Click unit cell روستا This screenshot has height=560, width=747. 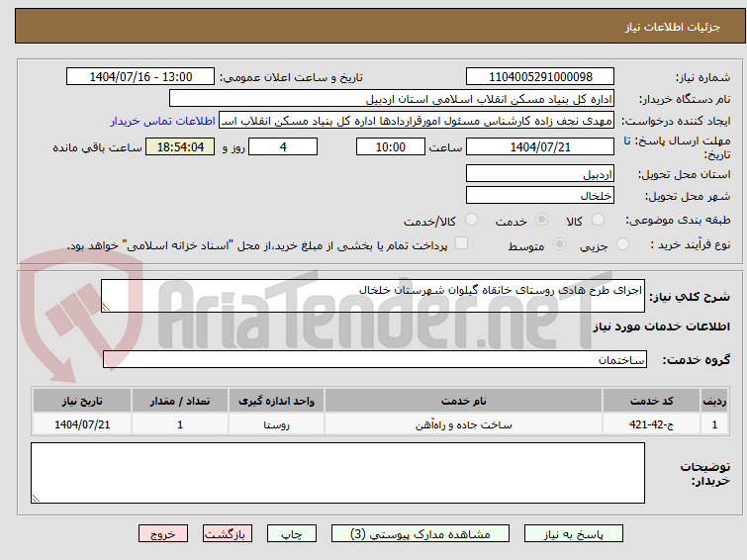click(276, 424)
